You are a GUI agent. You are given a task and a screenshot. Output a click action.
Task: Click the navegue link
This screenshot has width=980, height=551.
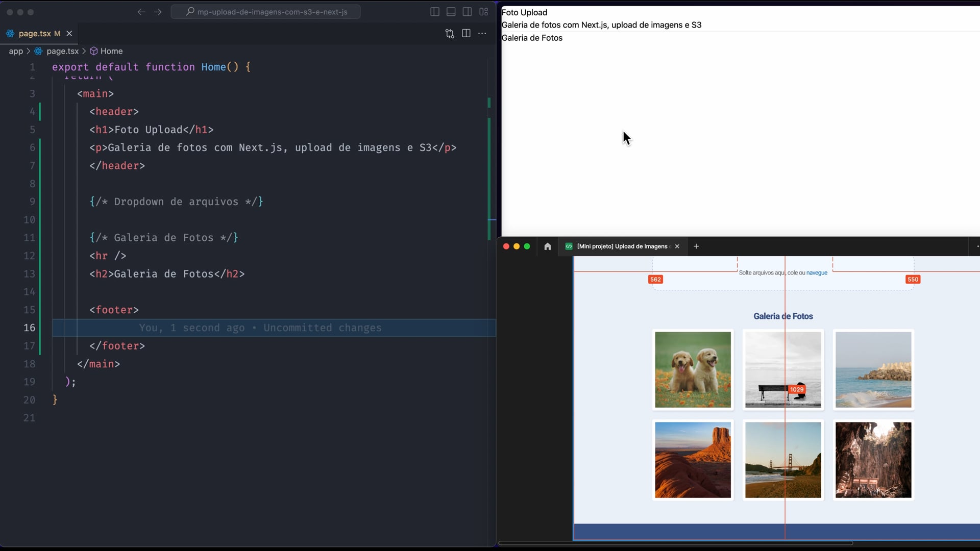[x=817, y=273]
